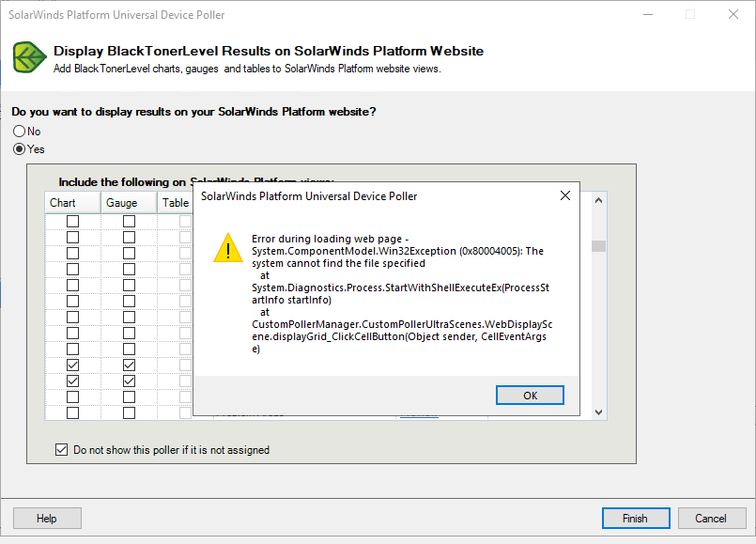
Task: Click the Do you want to display results question
Action: coord(193,112)
